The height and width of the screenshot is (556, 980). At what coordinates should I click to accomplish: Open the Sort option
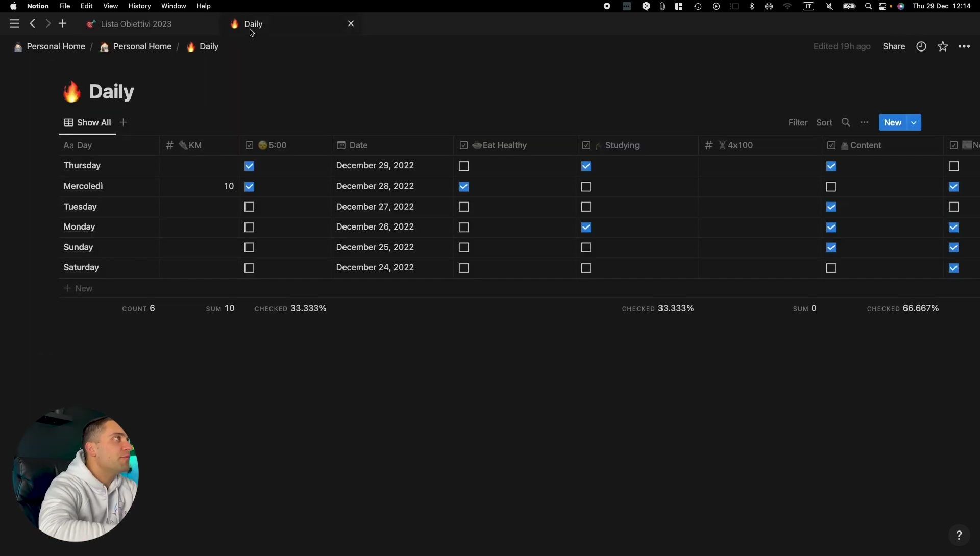pos(824,122)
